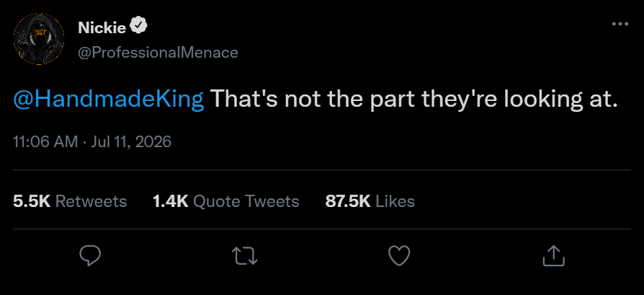View the Retweets list label

(x=91, y=201)
